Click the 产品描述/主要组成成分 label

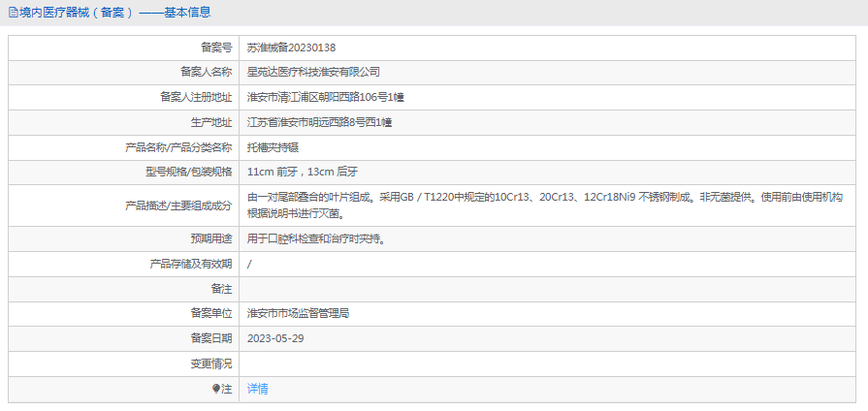178,205
